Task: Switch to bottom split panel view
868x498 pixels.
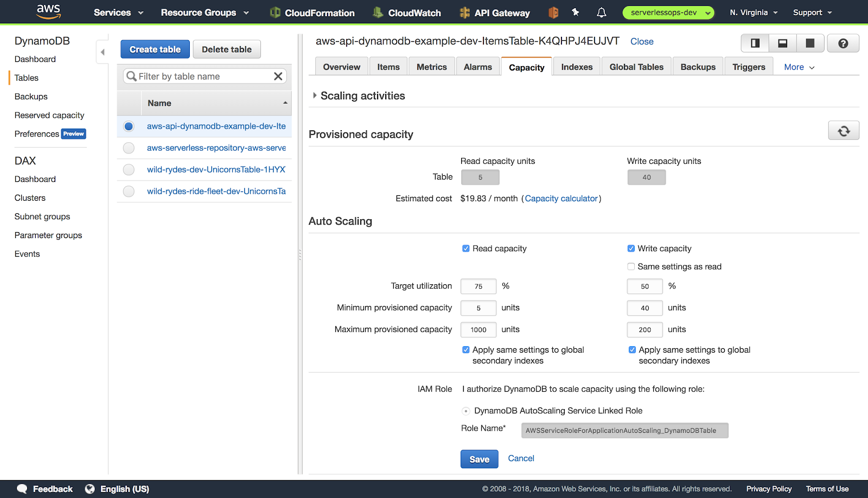Action: point(783,43)
